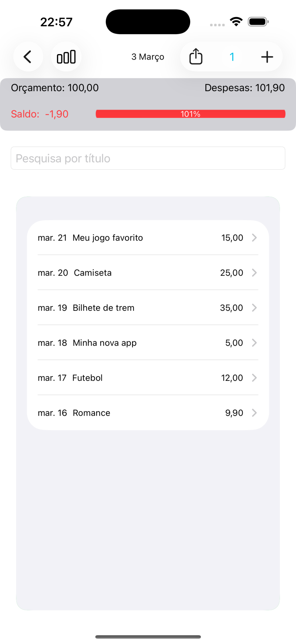
Task: Open the bar chart statistics view
Action: [x=66, y=57]
